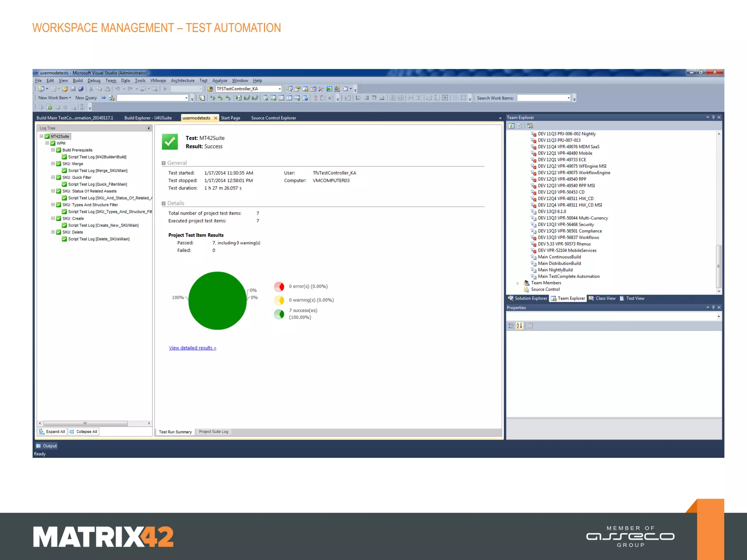This screenshot has height=560, width=747.
Task: Click the green success legend icon
Action: pos(279,314)
